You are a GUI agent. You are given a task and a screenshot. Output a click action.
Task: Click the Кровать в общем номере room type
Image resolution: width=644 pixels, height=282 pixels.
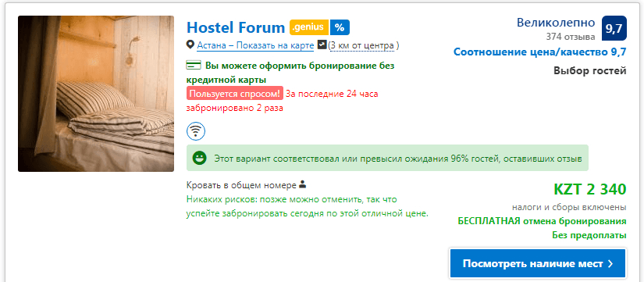coord(241,185)
